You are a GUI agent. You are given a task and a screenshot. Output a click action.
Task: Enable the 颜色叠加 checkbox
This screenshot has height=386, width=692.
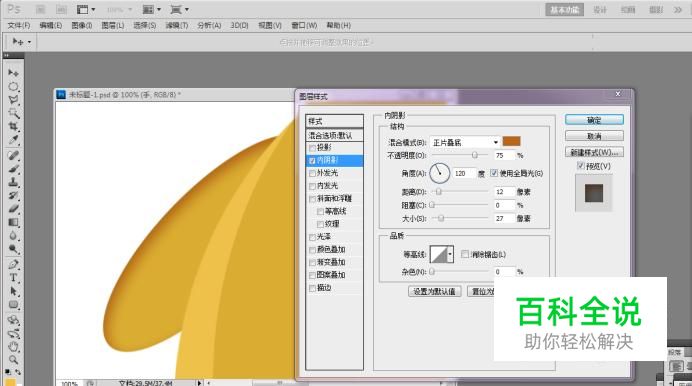tap(312, 250)
